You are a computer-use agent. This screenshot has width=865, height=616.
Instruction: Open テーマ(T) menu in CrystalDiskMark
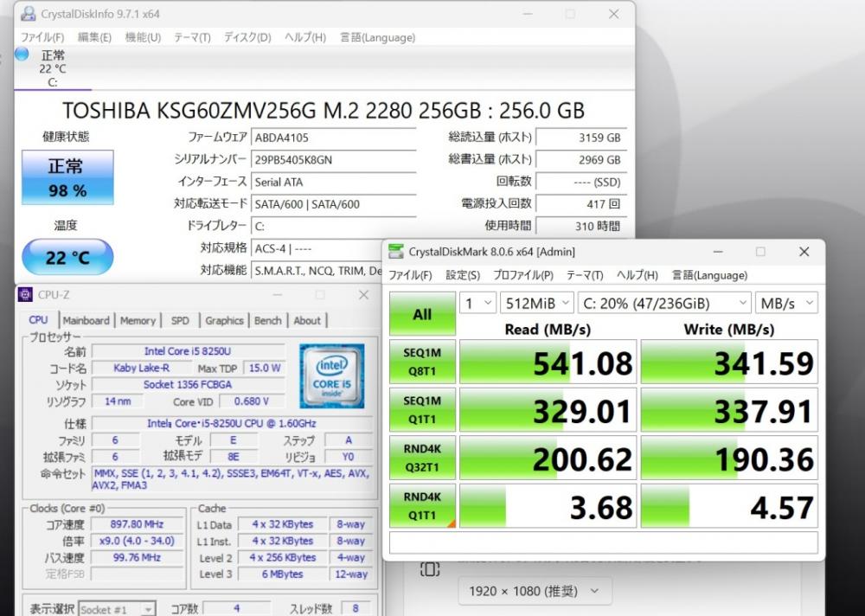(x=585, y=275)
